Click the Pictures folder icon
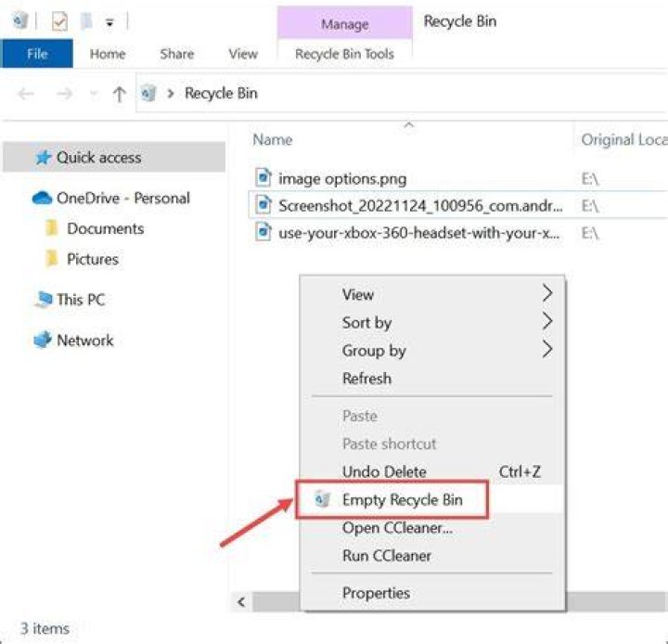This screenshot has width=668, height=644. 52,259
